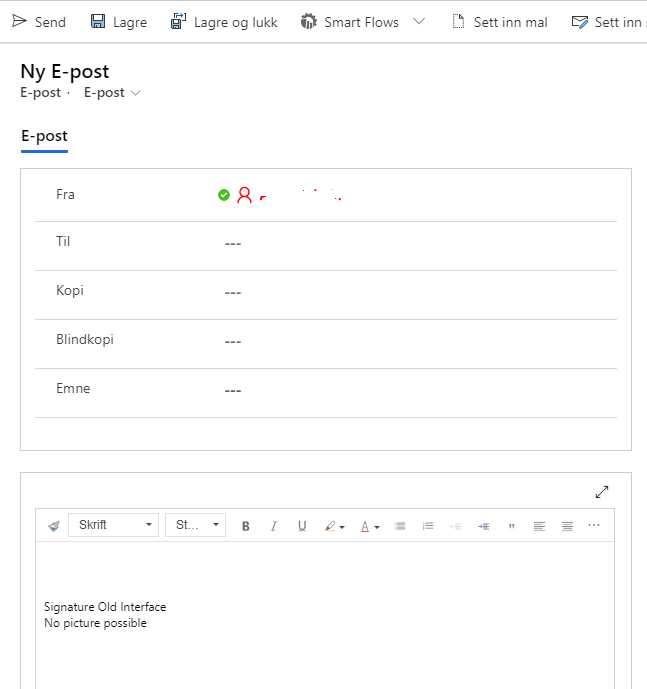
Task: Expand the Smart Flows dropdown chevron
Action: tap(418, 22)
